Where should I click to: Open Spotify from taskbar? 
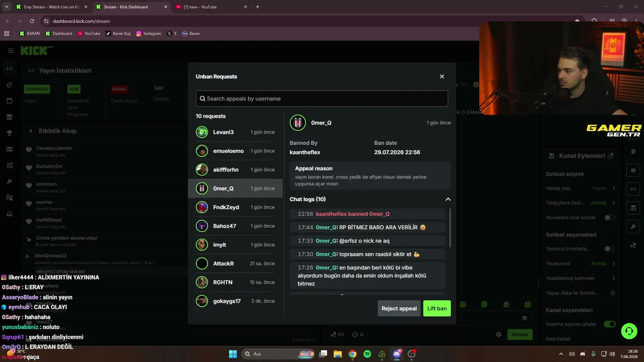(x=367, y=354)
